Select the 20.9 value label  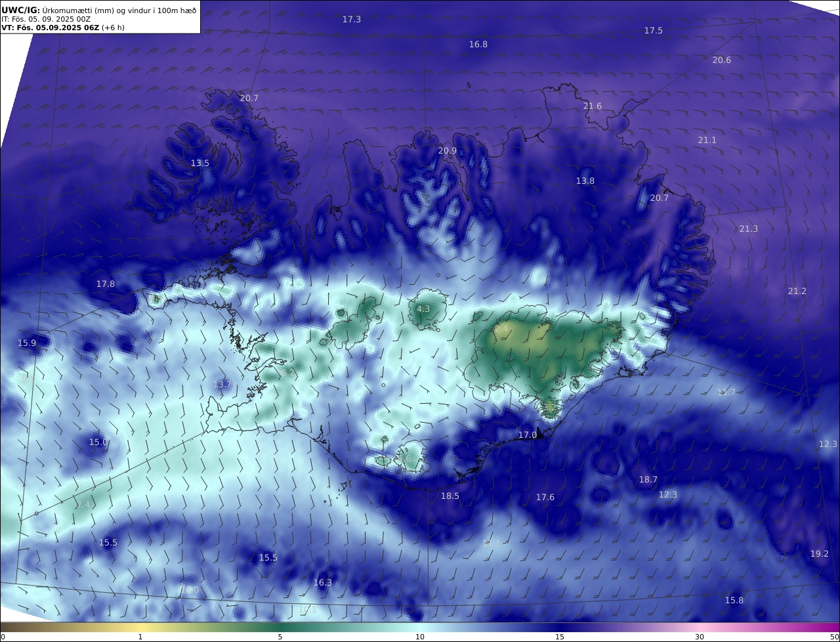[x=448, y=151]
